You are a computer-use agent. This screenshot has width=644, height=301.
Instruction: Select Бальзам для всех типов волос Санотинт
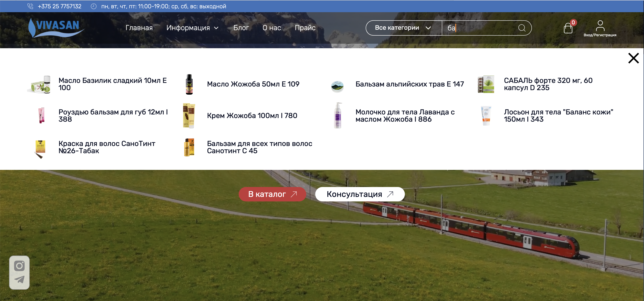click(x=259, y=147)
